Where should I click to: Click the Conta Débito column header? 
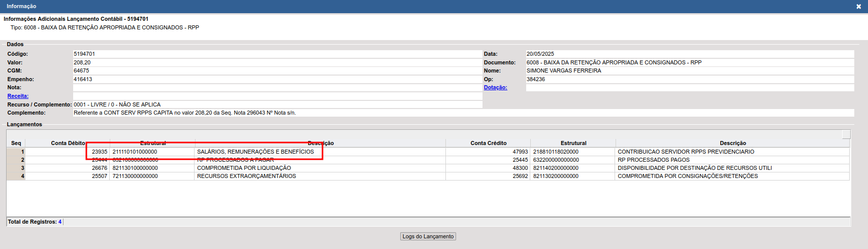point(68,143)
